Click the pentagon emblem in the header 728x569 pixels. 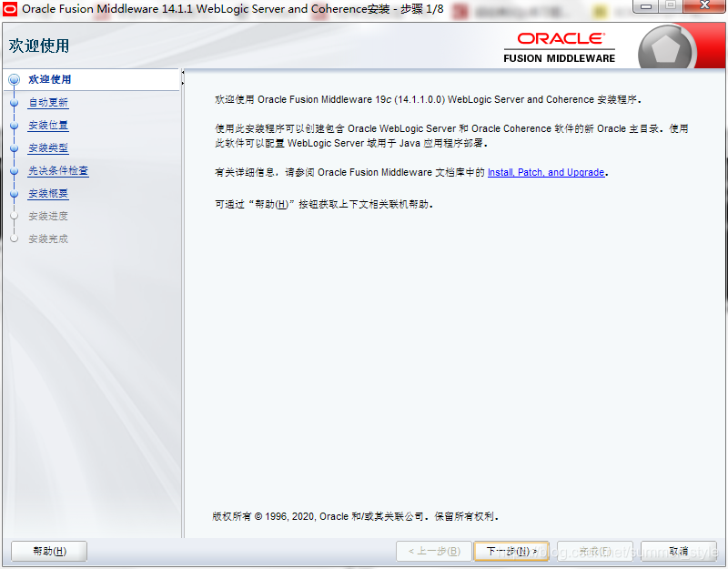coord(666,48)
